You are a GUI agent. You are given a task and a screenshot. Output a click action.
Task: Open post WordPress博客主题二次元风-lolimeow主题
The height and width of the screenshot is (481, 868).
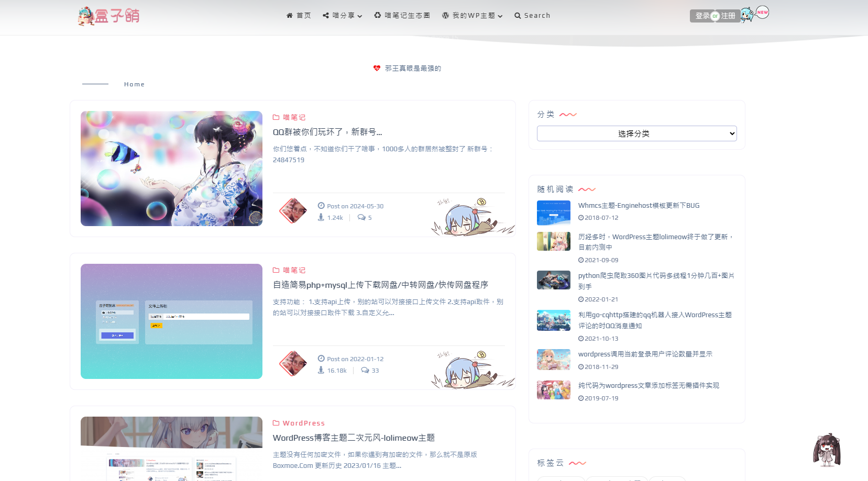click(354, 438)
